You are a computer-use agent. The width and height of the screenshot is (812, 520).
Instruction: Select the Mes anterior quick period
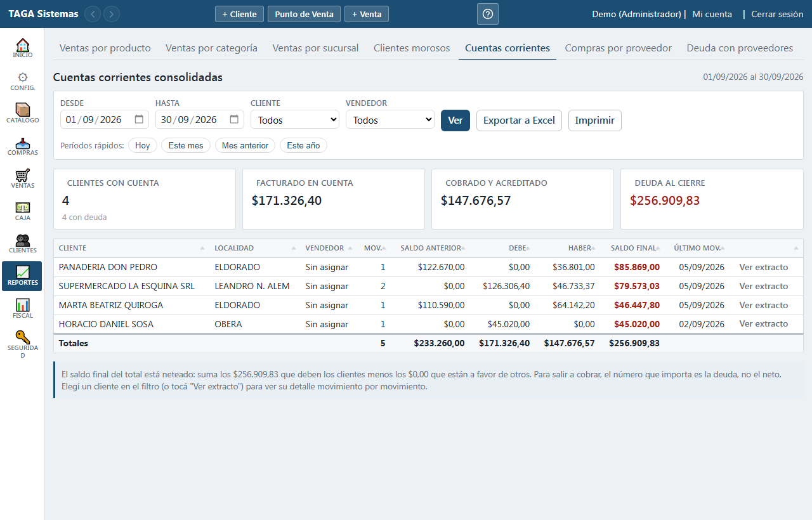click(246, 145)
